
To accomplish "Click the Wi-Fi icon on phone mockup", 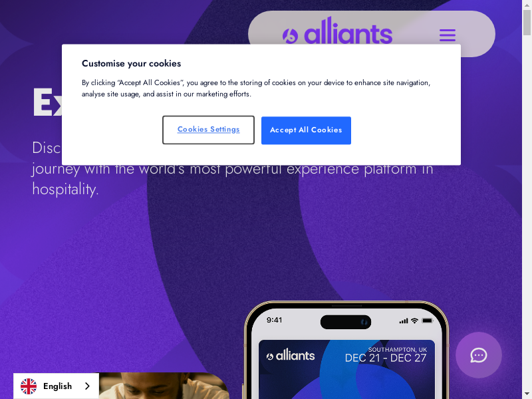I will pos(414,321).
